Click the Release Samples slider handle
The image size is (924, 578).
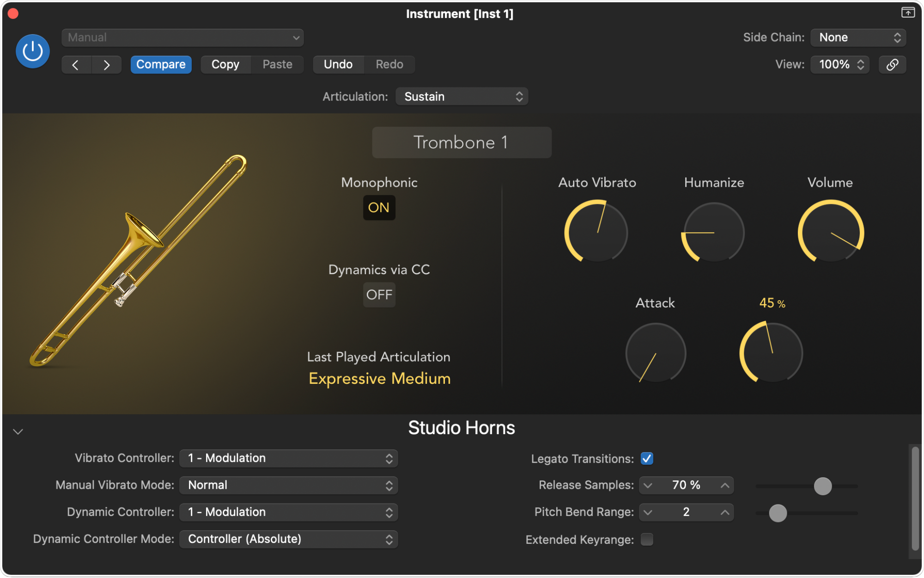coord(822,486)
